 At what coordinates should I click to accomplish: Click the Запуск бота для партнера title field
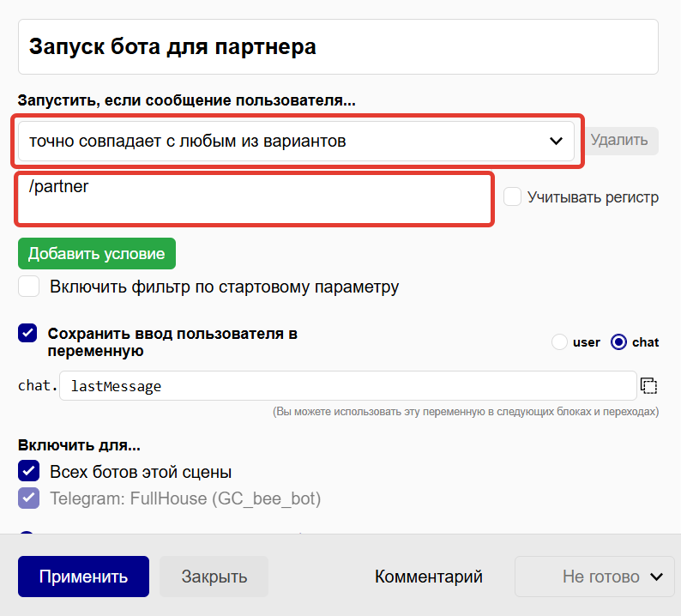[338, 47]
